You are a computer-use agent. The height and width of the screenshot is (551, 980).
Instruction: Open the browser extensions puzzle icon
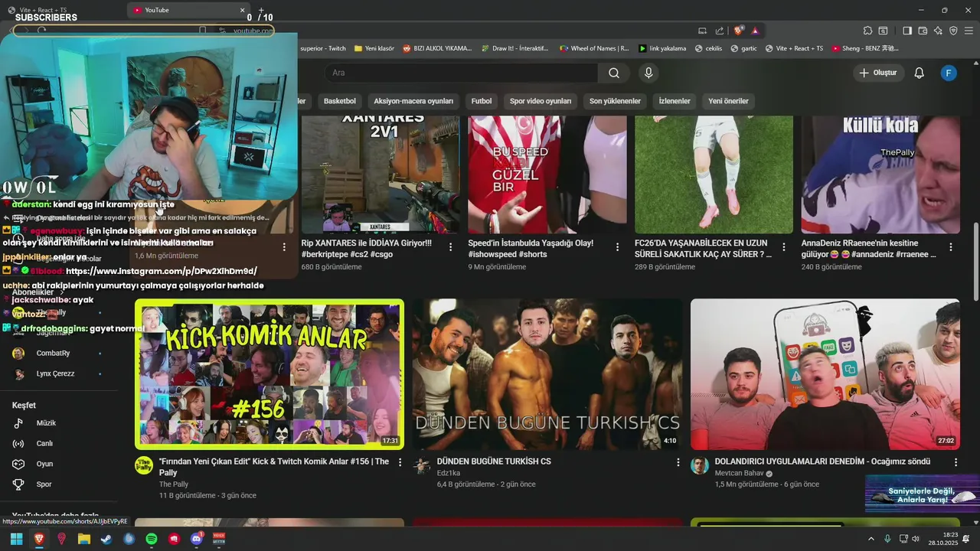point(867,31)
